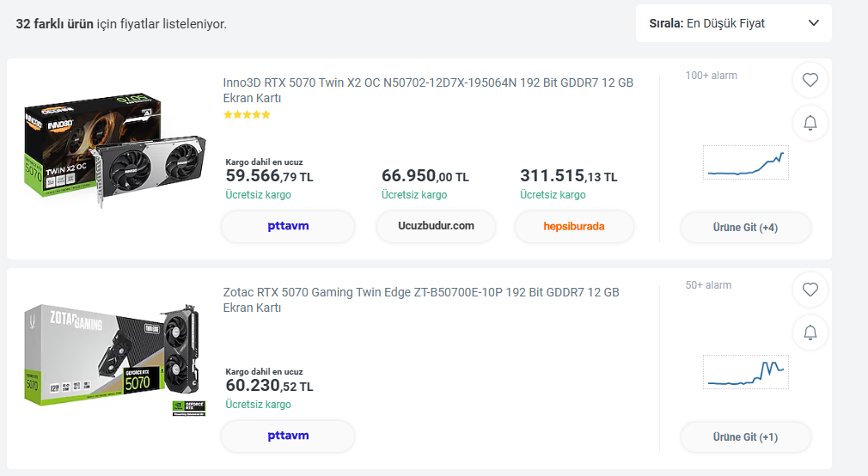
Task: Click Ücretsiz kargo under 311.515,13 TL
Action: tap(553, 195)
